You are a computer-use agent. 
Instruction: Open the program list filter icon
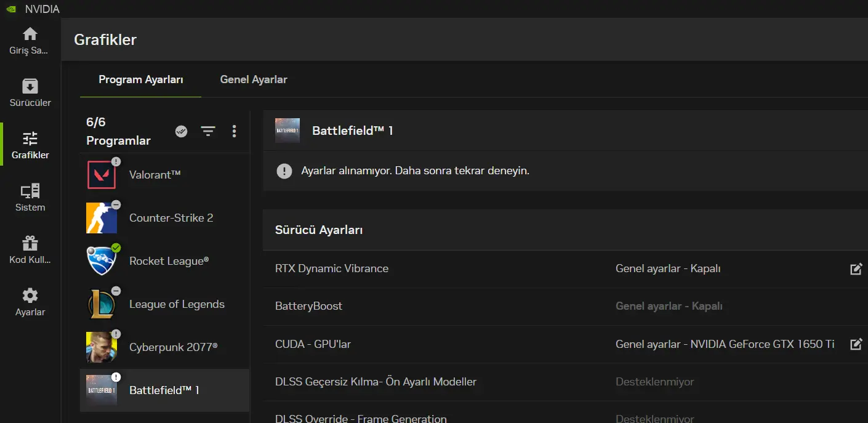tap(208, 131)
